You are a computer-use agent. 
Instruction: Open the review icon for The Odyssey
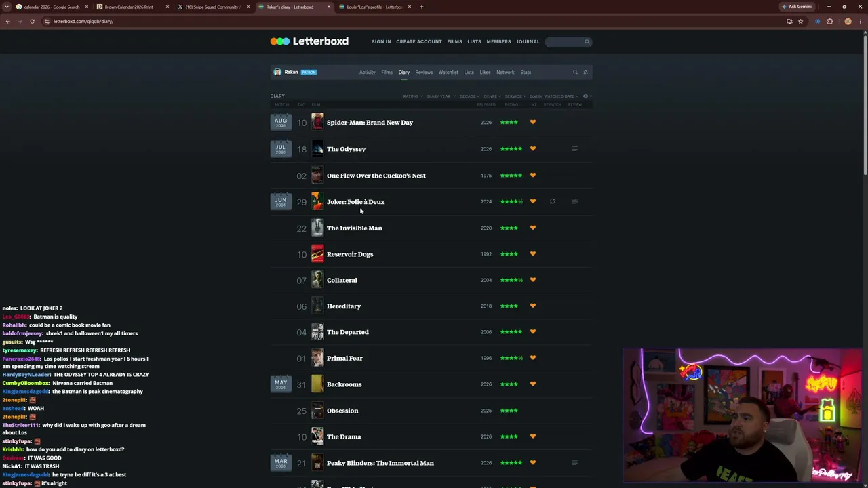[574, 149]
